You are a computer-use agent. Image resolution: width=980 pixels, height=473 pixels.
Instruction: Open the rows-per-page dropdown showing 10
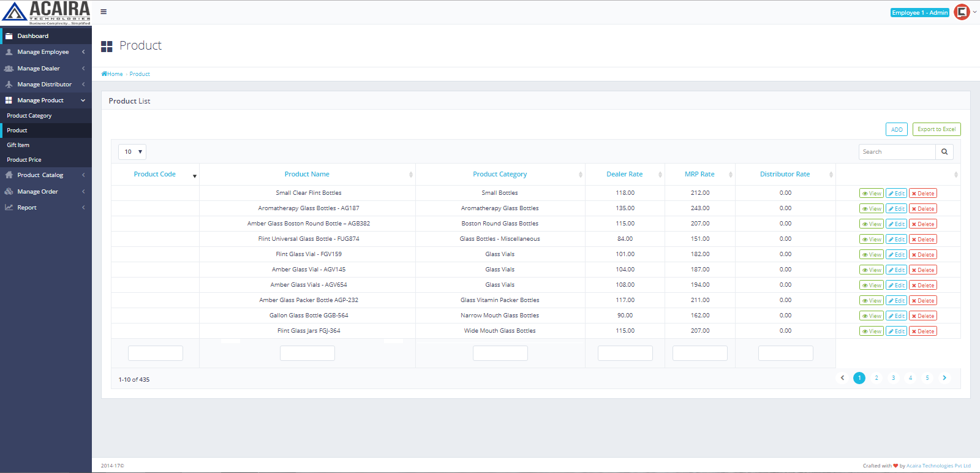pos(132,152)
